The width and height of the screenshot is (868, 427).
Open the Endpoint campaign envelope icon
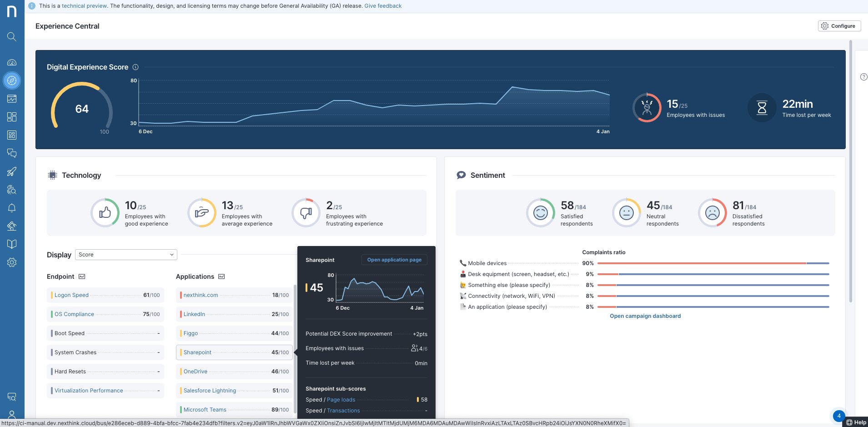coord(82,276)
